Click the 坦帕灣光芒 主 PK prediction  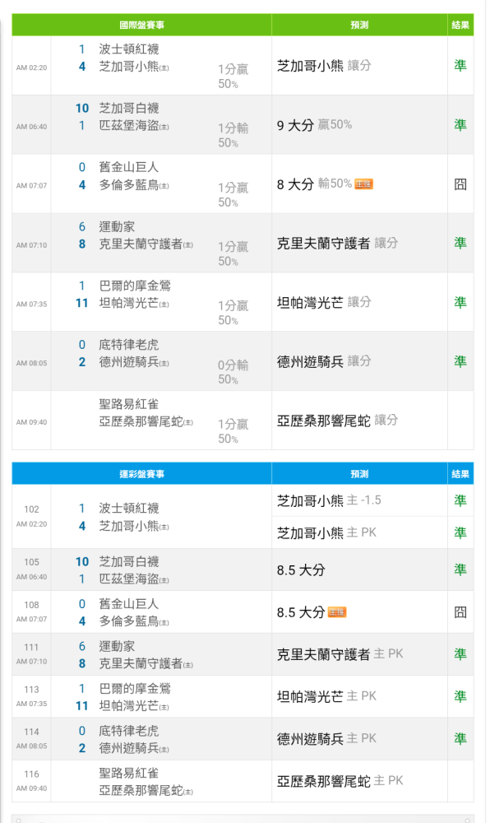[326, 696]
